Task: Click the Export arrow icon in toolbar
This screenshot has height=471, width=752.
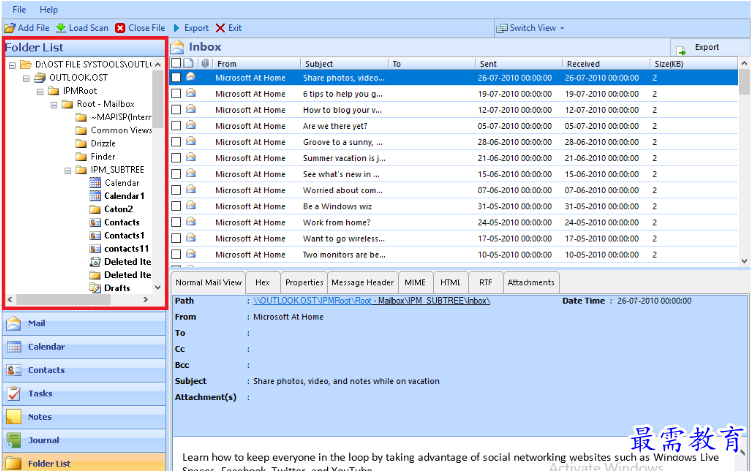Action: pos(176,28)
